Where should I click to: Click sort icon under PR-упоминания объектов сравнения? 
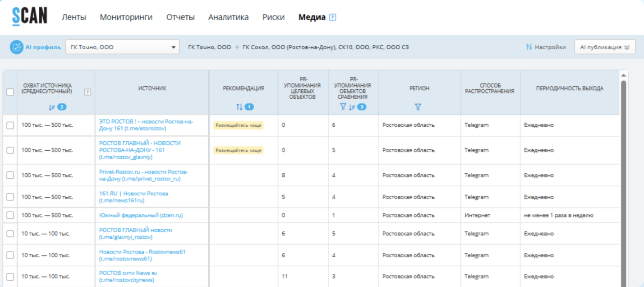coord(353,107)
